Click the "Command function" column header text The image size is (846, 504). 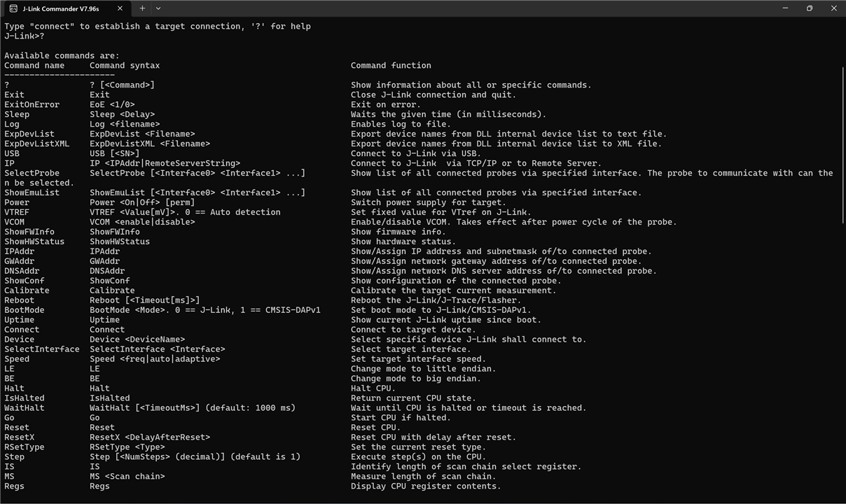[x=391, y=66]
